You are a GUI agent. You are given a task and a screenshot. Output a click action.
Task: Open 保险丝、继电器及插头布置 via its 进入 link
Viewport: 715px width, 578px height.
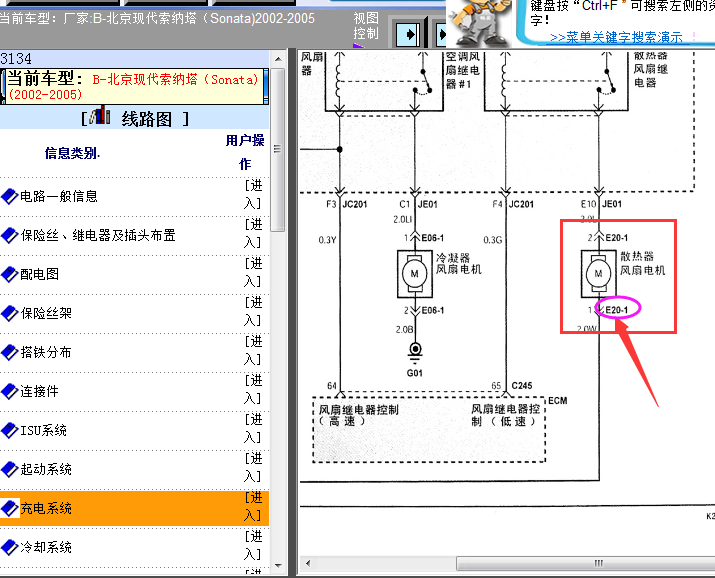pos(253,233)
